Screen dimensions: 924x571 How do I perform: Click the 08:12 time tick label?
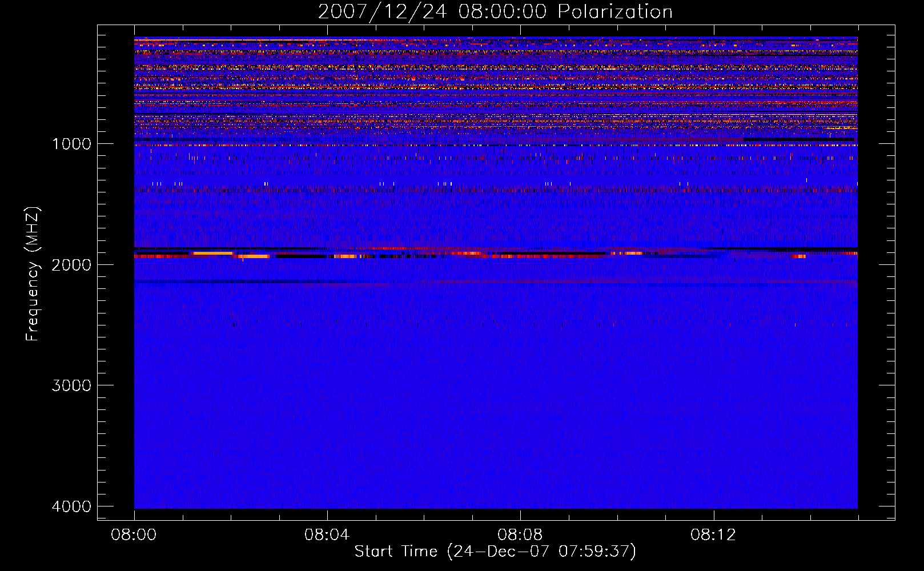coord(713,535)
